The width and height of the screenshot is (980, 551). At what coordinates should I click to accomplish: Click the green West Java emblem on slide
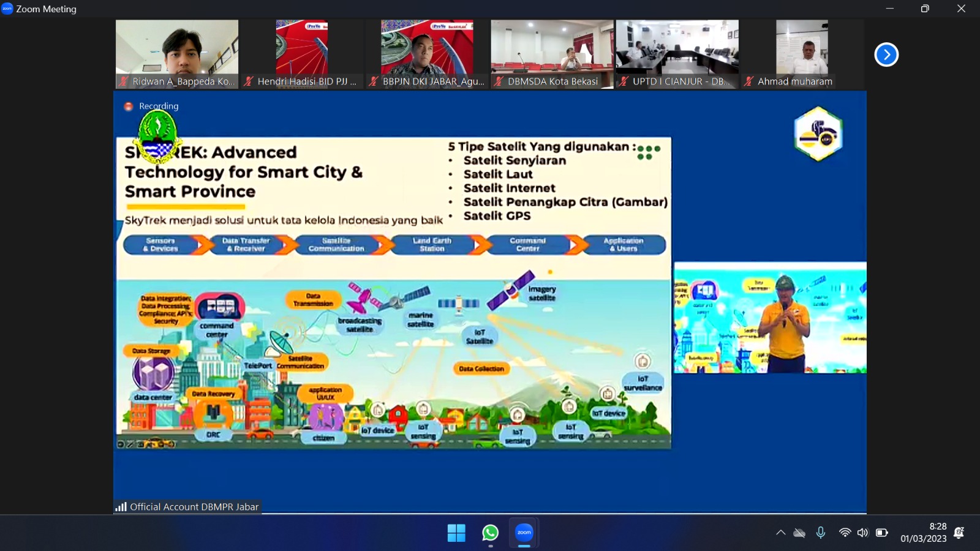point(157,136)
